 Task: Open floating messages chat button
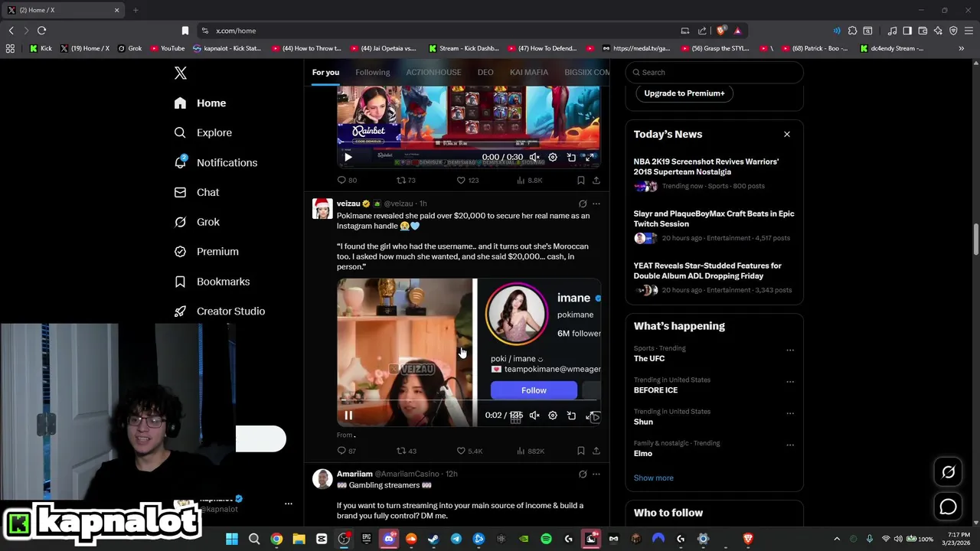click(948, 507)
